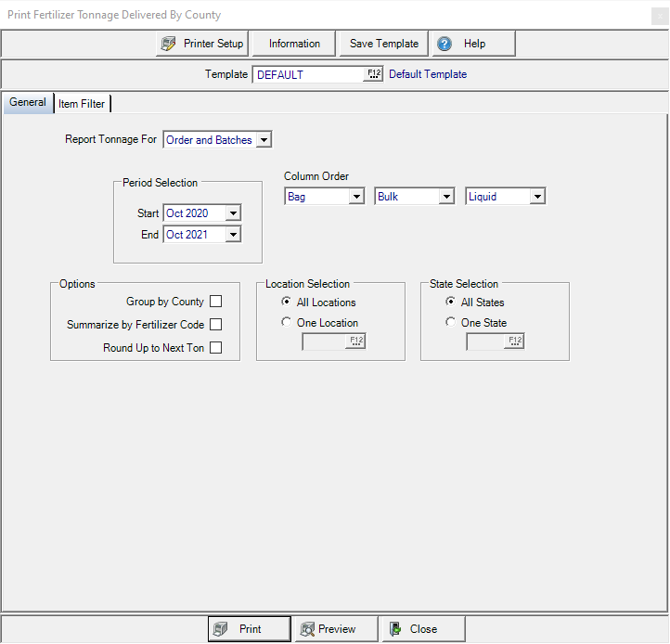Expand the Report Tonnage For dropdown

[264, 140]
